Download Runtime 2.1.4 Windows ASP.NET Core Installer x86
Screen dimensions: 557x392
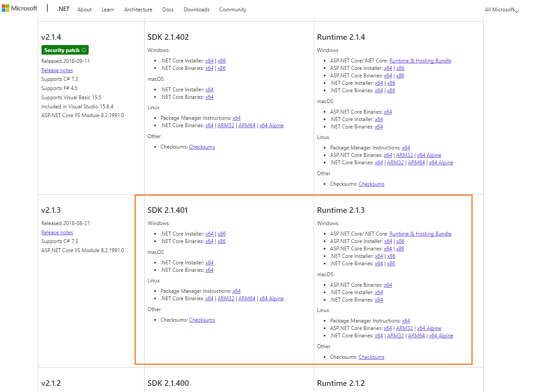(400, 68)
